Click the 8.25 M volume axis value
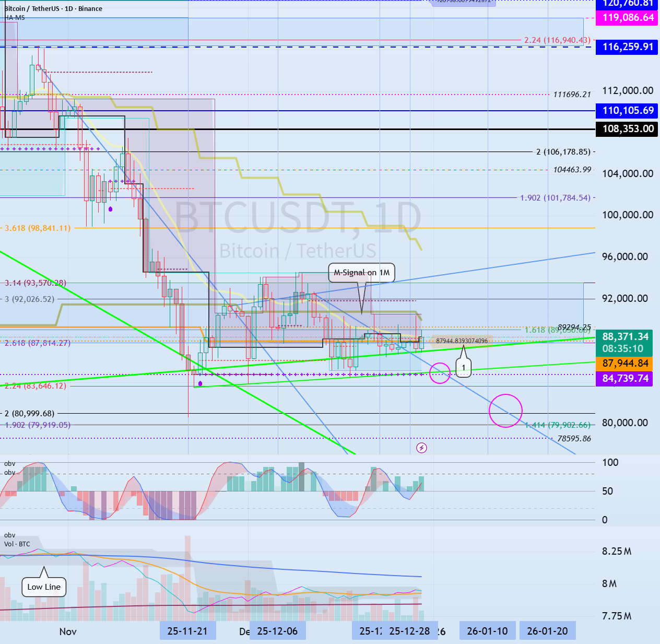Viewport: 660px width, 644px height. point(617,552)
